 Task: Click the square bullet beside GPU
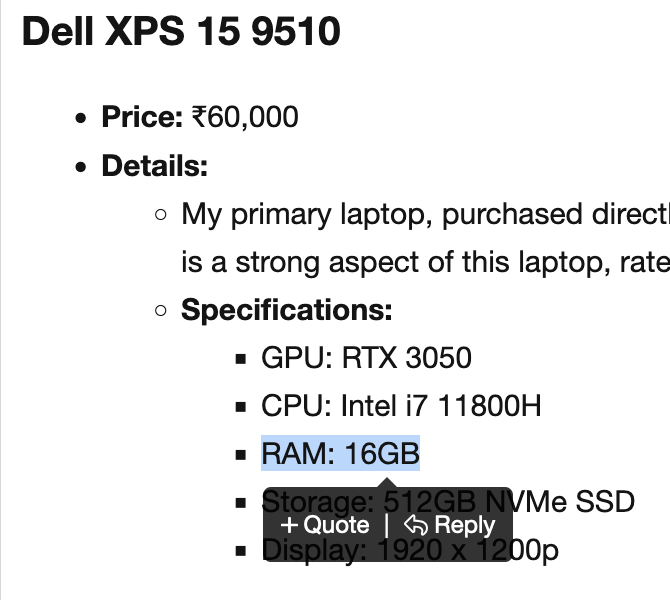coord(241,359)
